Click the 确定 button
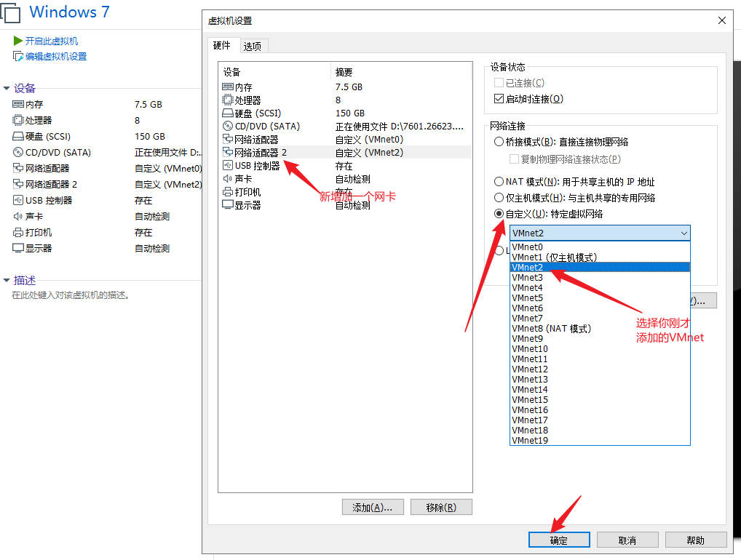 [x=559, y=540]
